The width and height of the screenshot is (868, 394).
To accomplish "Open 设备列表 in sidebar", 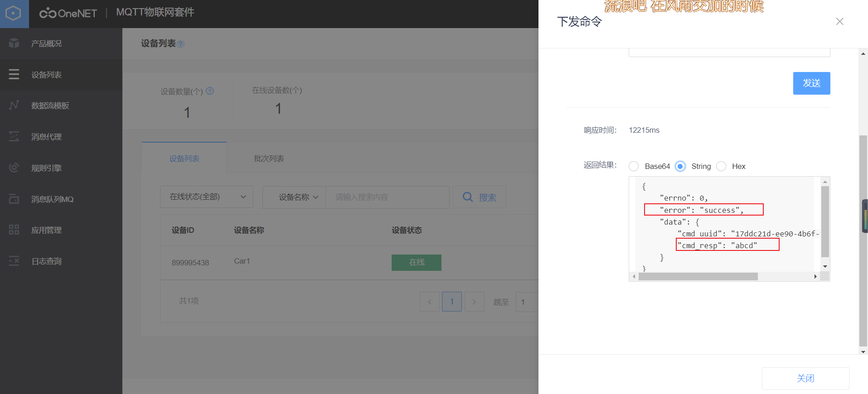I will click(x=61, y=74).
